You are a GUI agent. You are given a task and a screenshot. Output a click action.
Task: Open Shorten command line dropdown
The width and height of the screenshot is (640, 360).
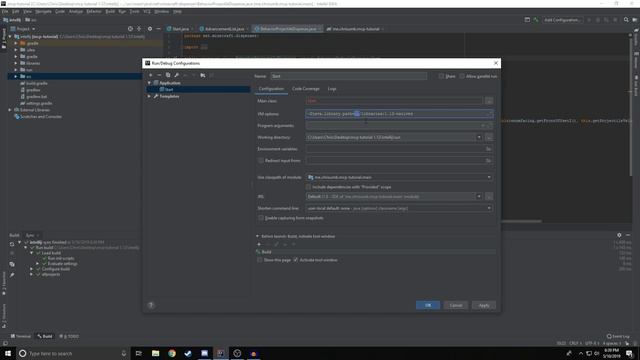tap(489, 209)
